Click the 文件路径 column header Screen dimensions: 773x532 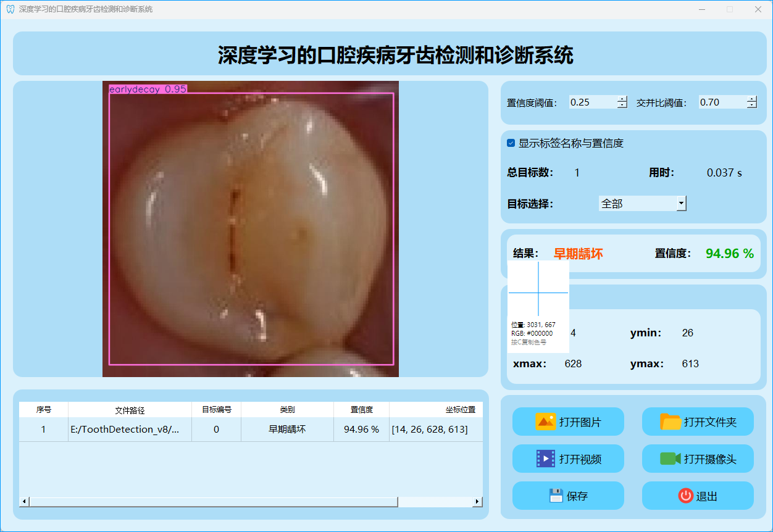pyautogui.click(x=130, y=410)
